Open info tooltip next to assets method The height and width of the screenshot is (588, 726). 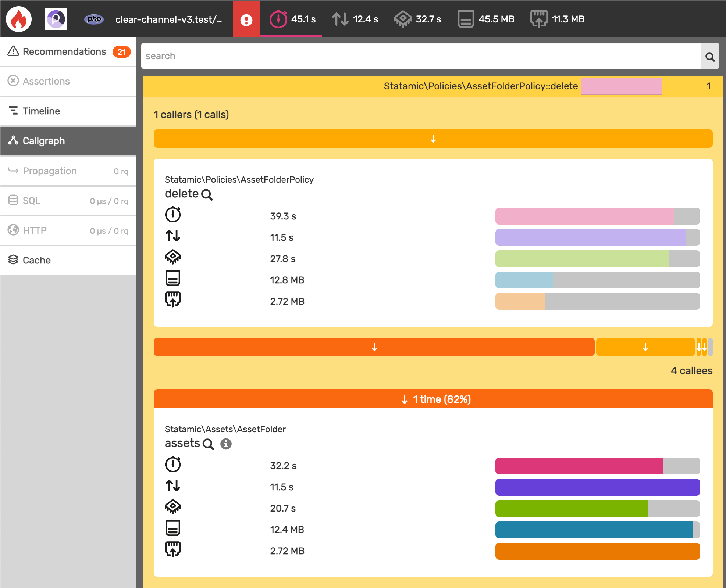point(226,444)
